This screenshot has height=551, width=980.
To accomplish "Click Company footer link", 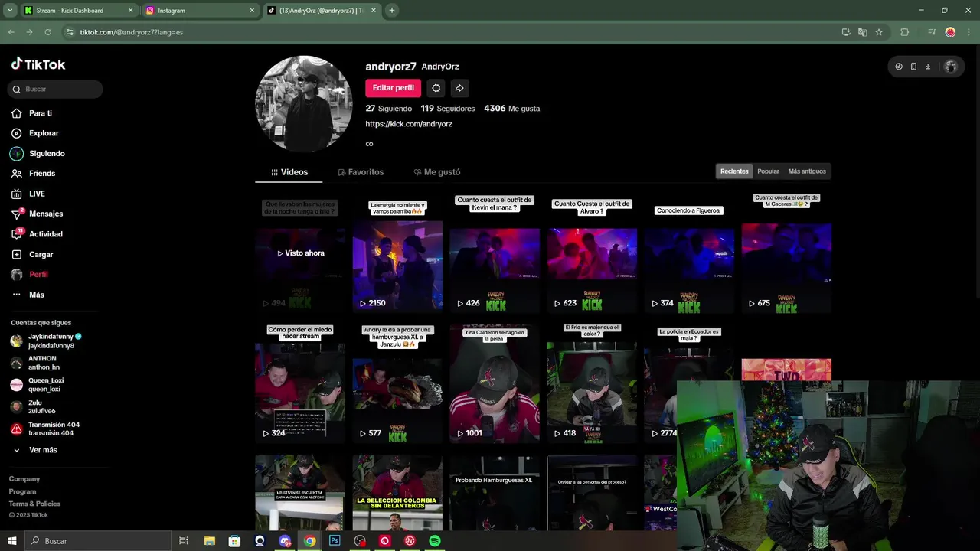I will (x=24, y=479).
